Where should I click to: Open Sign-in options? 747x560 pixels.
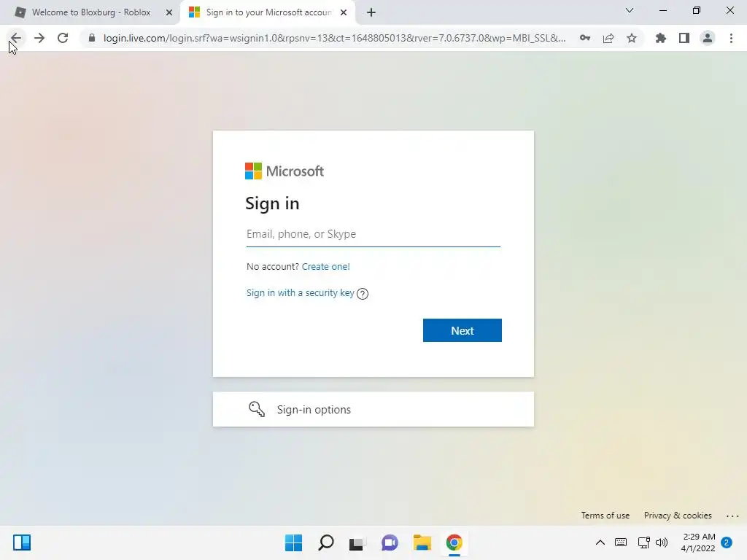(x=373, y=409)
